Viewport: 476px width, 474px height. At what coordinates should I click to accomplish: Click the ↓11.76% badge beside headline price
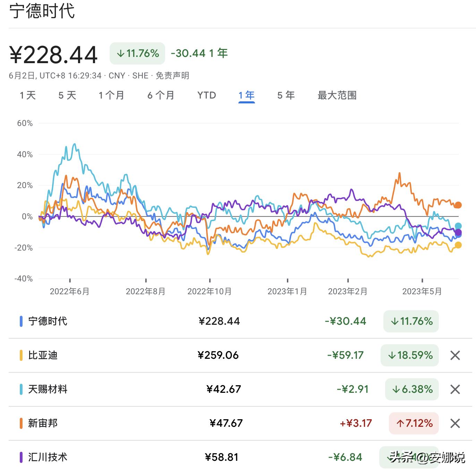tap(137, 53)
